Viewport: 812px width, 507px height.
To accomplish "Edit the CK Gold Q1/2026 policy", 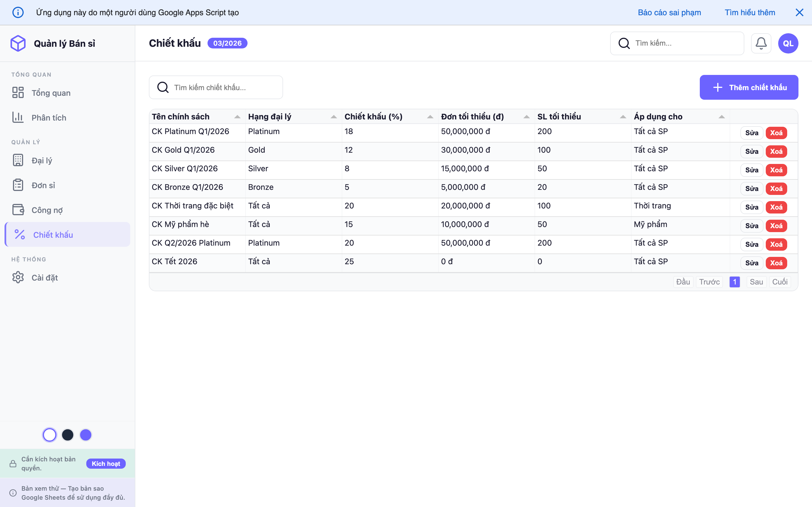I will [x=752, y=151].
